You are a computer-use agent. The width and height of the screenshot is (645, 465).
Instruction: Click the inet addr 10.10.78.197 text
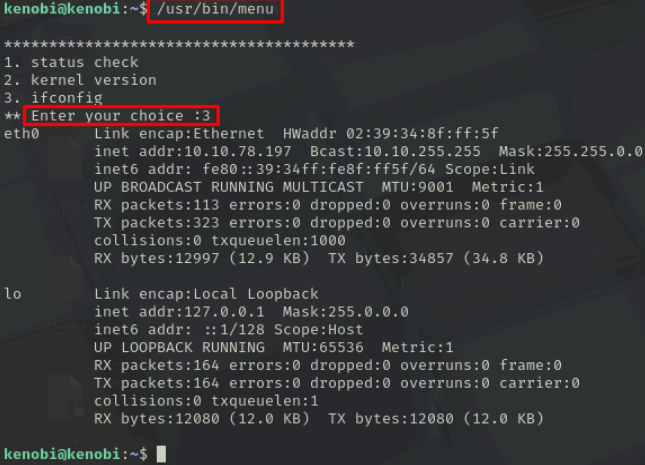point(193,151)
